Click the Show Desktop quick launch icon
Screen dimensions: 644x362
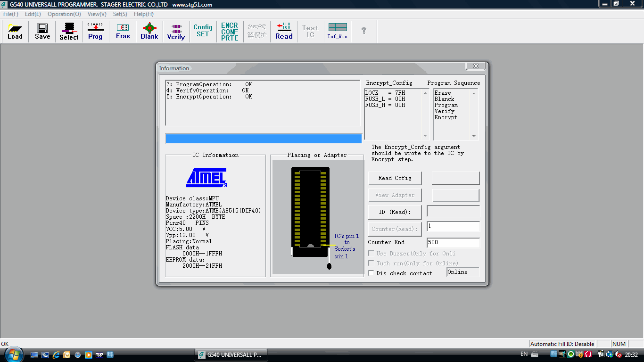pyautogui.click(x=34, y=354)
